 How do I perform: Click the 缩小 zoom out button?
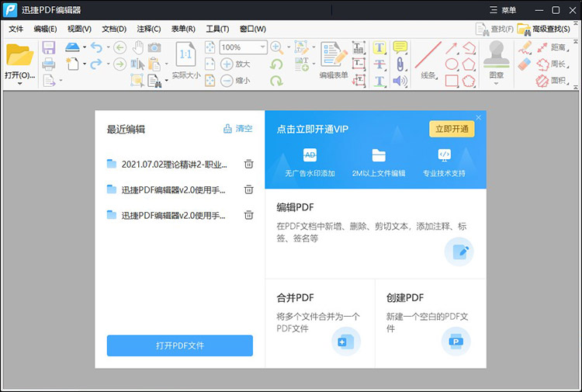235,81
